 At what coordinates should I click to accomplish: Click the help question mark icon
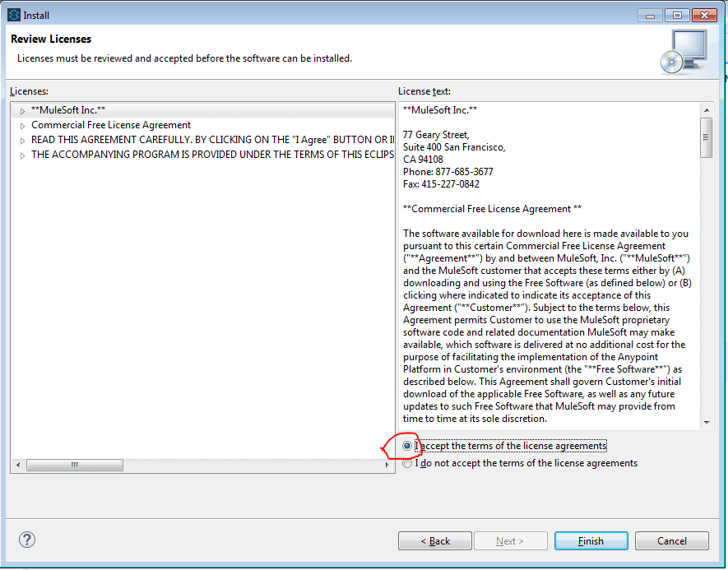click(27, 540)
